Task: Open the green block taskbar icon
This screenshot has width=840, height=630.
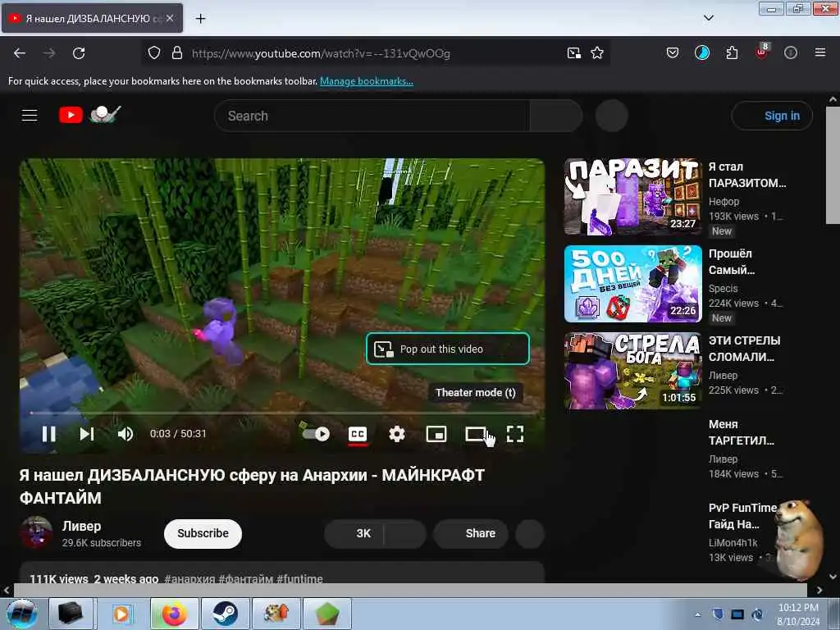Action: 326,614
